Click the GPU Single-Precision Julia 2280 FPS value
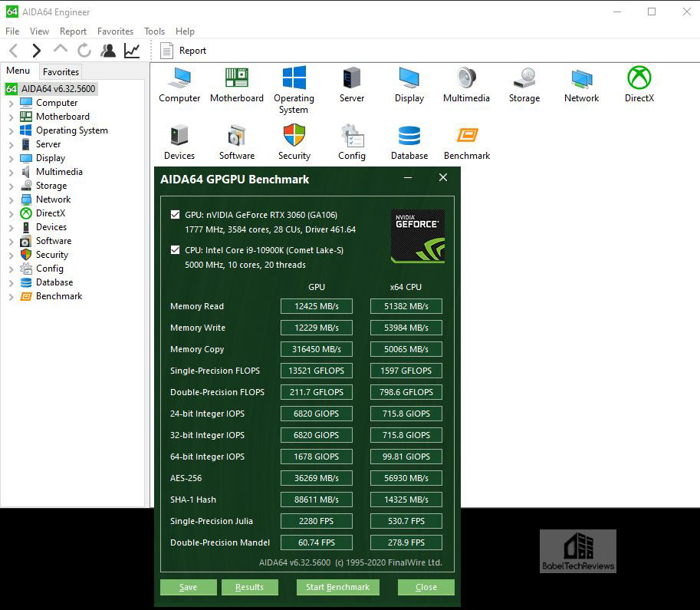700x610 pixels. (317, 521)
